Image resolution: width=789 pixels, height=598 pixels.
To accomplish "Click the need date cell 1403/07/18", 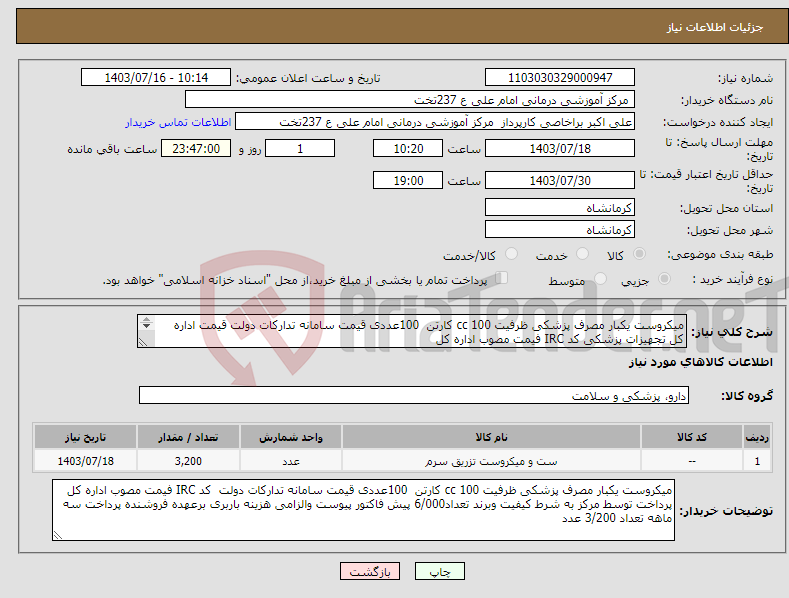I will [86, 461].
